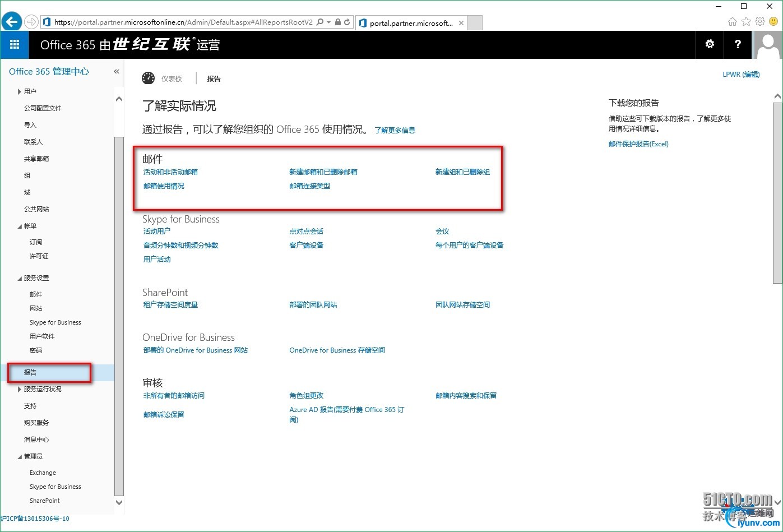Open 订阅 under 帐单
Viewport: 783px width, 532px height.
36,242
